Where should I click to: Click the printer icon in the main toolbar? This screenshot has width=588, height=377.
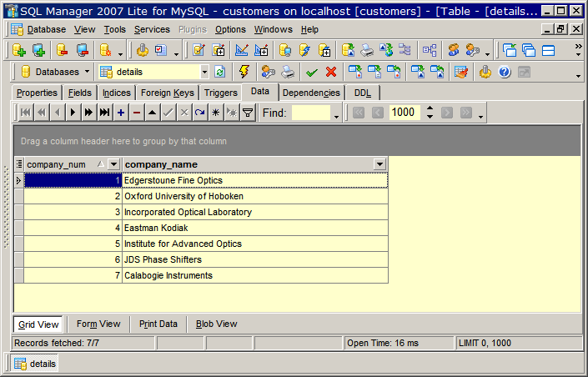click(x=367, y=50)
